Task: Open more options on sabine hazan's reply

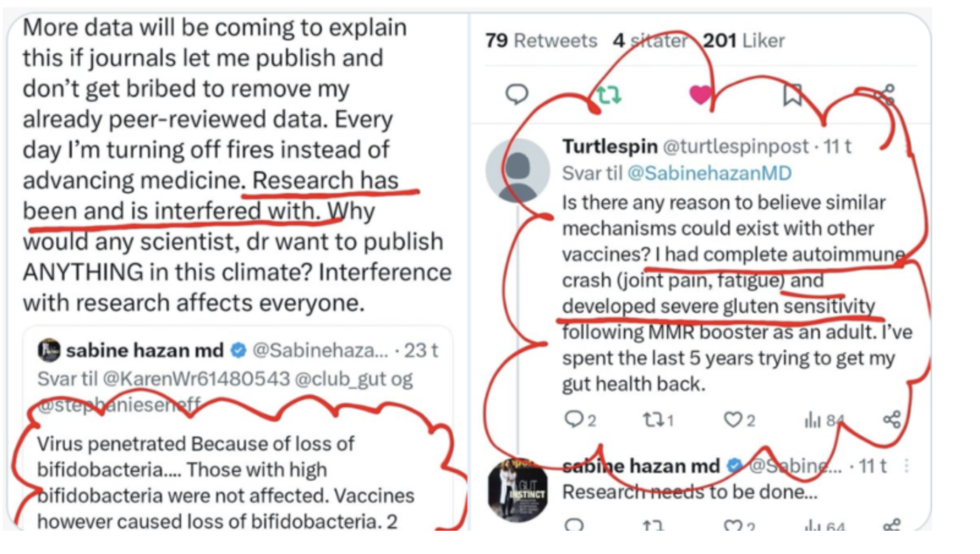Action: click(x=906, y=466)
